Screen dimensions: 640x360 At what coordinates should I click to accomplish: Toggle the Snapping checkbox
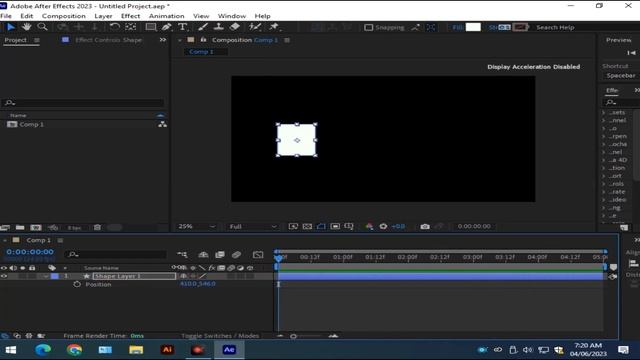coord(369,27)
